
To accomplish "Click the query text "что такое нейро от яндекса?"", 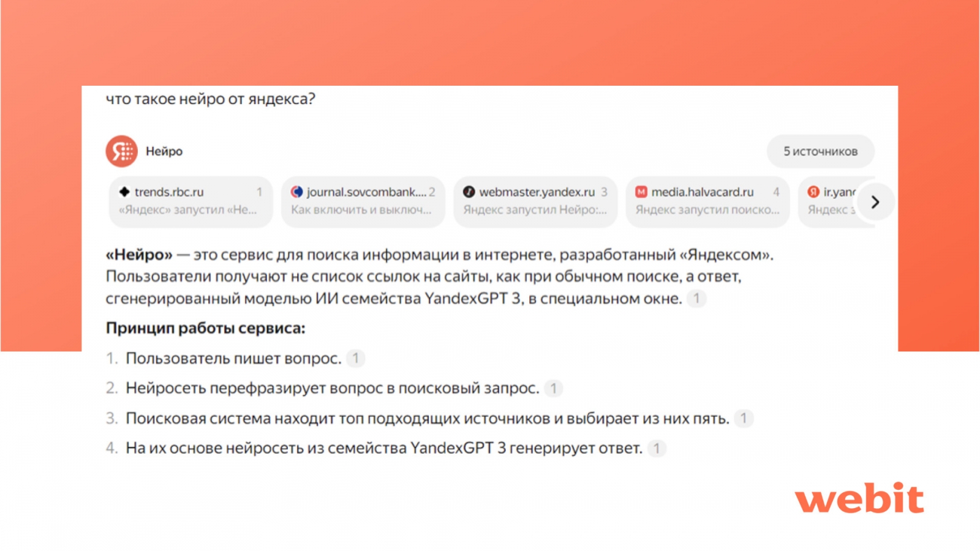I will pos(210,99).
